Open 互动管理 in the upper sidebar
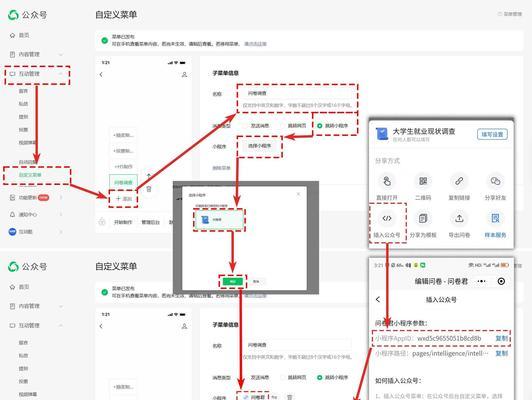Image resolution: width=532 pixels, height=400 pixels. tap(29, 74)
